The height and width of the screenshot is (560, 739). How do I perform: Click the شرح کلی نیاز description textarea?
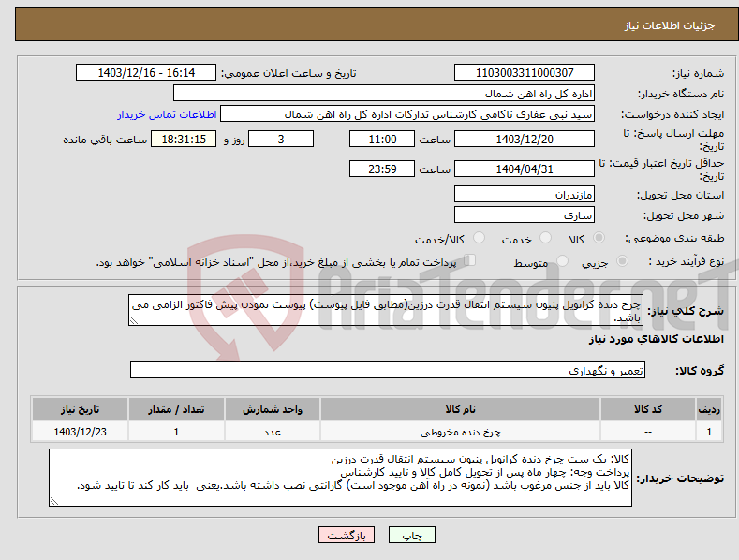[386, 310]
